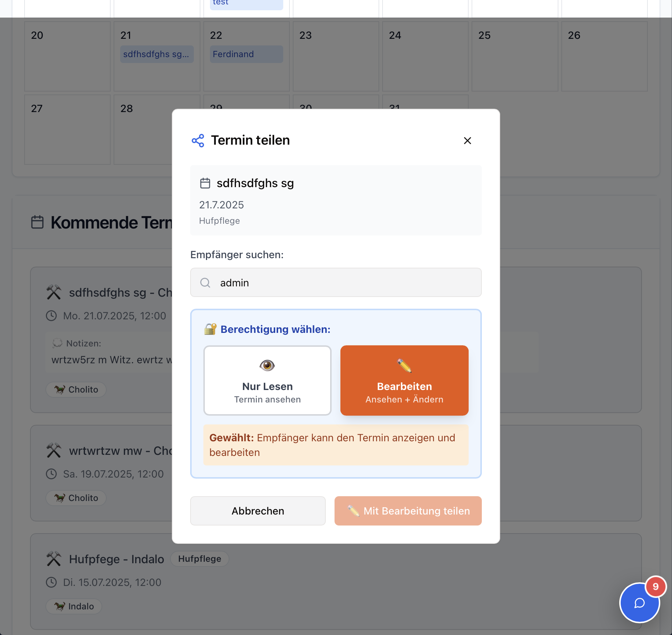672x635 pixels.
Task: Click the Empfänger suchen search field
Action: click(344, 283)
